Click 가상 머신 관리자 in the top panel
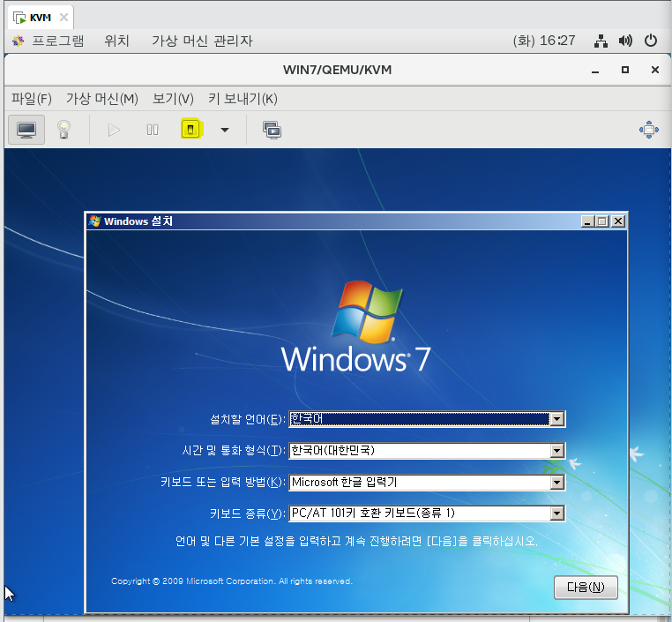The width and height of the screenshot is (672, 622). tap(202, 41)
